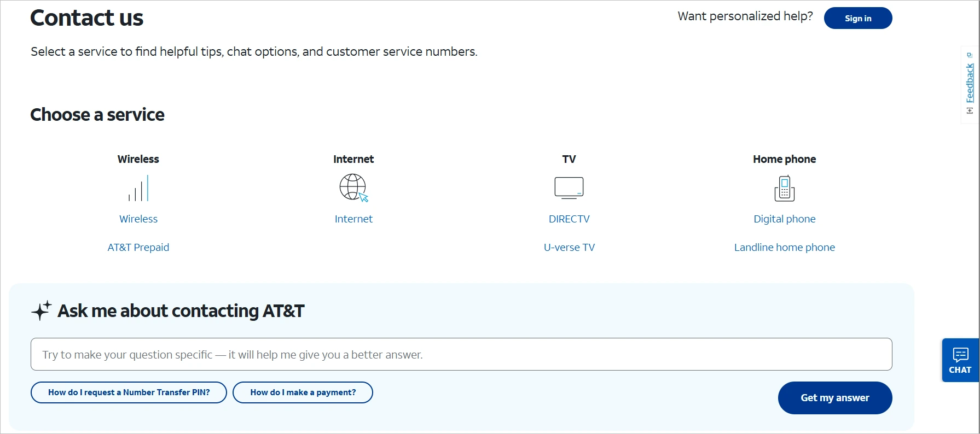The height and width of the screenshot is (434, 980).
Task: Open the Landline home phone link
Action: coord(785,247)
